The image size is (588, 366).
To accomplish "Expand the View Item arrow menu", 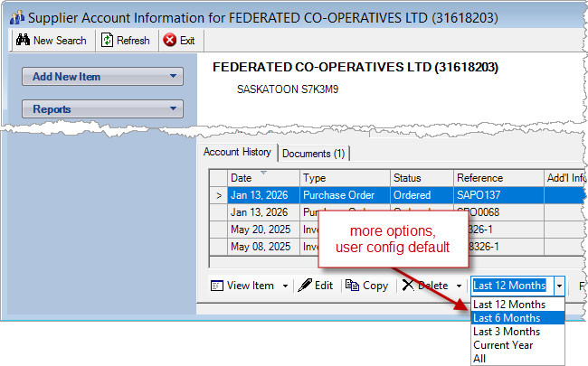I will click(285, 286).
